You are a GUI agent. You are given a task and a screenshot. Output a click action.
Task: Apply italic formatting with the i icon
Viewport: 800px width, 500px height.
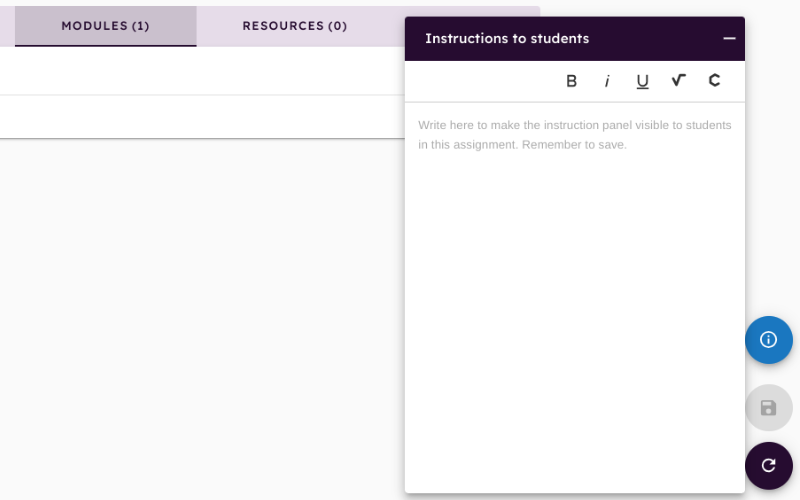tap(607, 81)
